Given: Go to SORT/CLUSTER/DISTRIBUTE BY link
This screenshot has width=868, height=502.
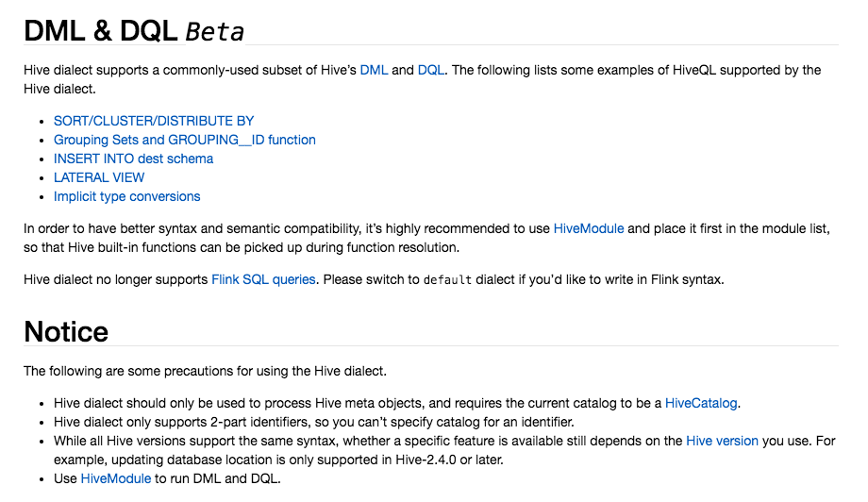Looking at the screenshot, I should 154,121.
